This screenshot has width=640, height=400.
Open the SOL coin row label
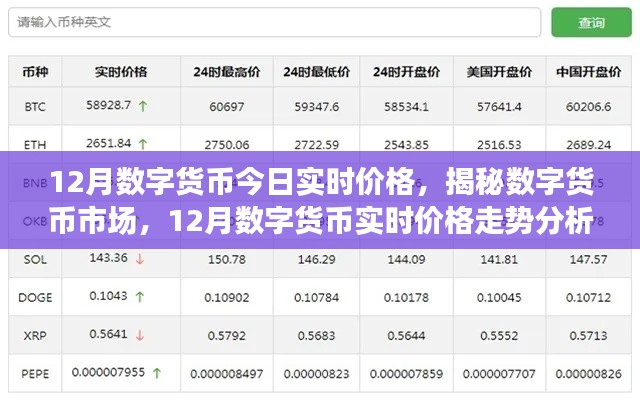[x=35, y=259]
